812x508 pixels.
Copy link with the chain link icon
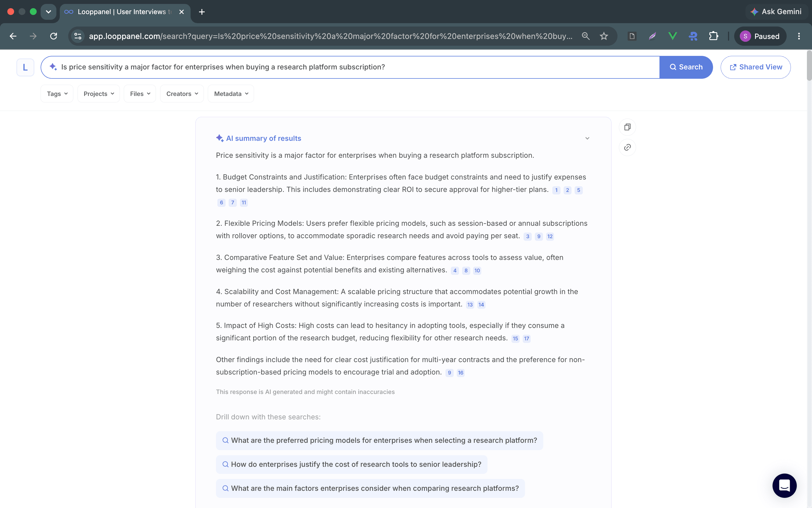(627, 148)
